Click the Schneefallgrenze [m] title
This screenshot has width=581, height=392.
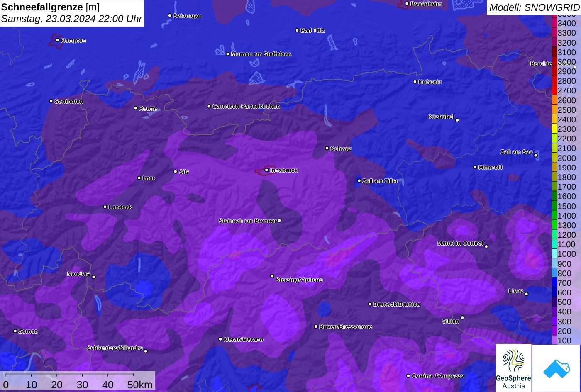(51, 7)
